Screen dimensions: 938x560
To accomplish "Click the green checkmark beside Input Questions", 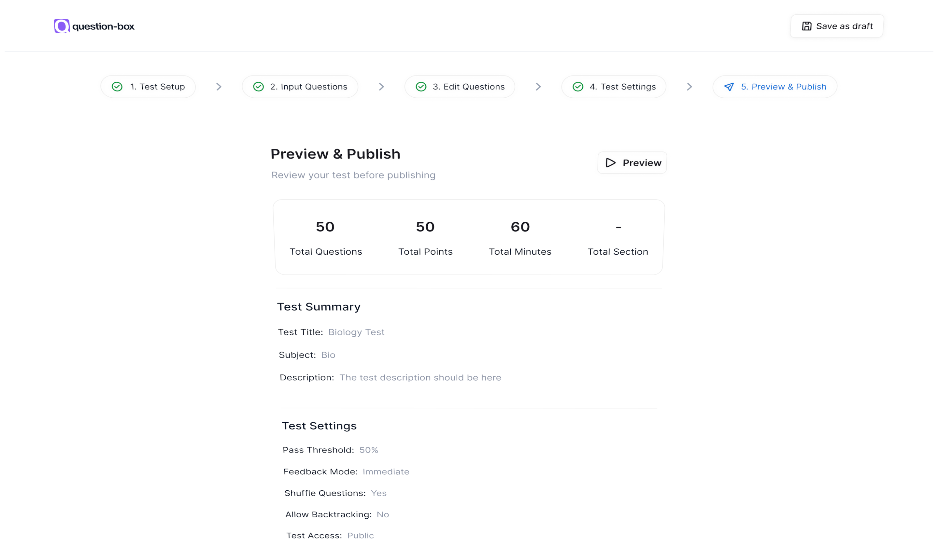I will coord(258,87).
